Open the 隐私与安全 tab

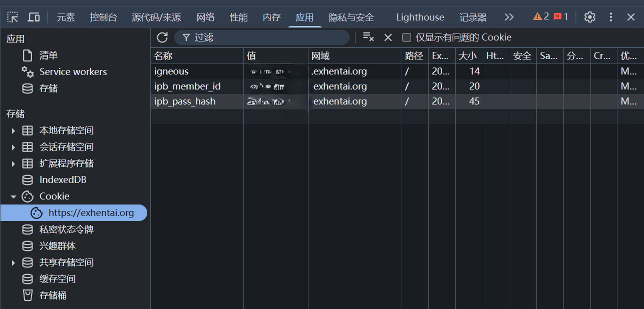click(x=351, y=17)
